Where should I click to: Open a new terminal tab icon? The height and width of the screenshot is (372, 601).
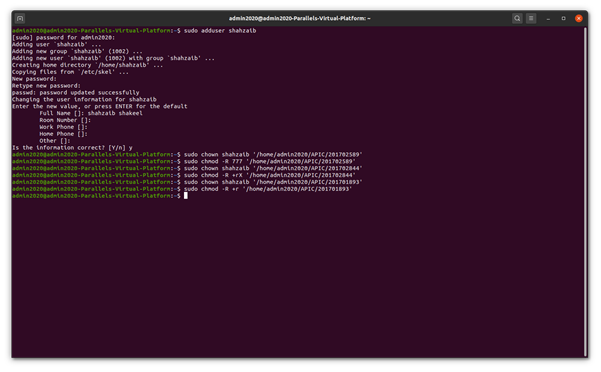click(20, 18)
